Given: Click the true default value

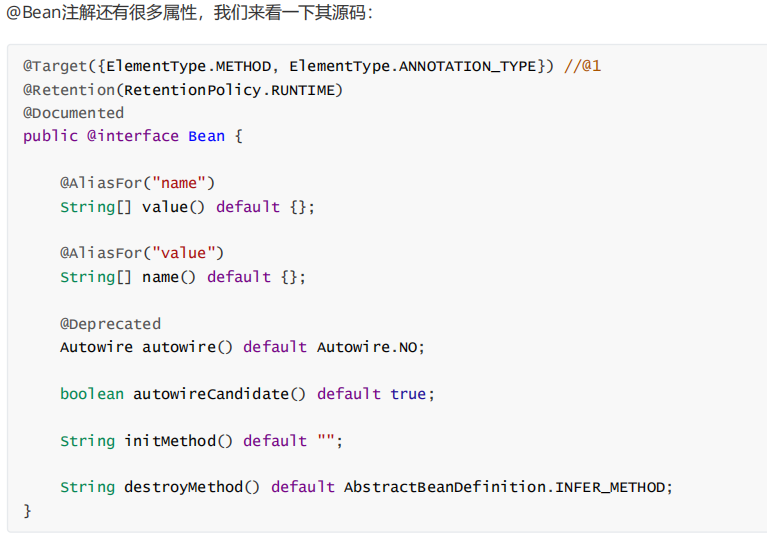Looking at the screenshot, I should point(408,394).
